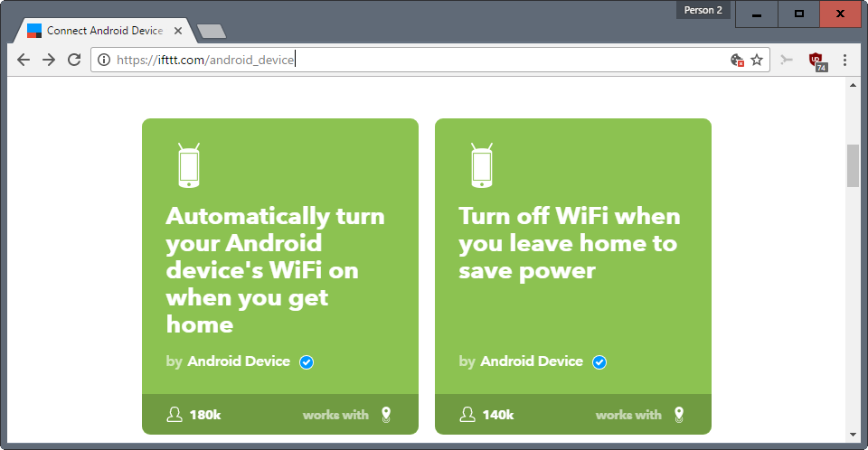Click 'works with' text on the 180k card
The height and width of the screenshot is (450, 868).
coord(335,415)
